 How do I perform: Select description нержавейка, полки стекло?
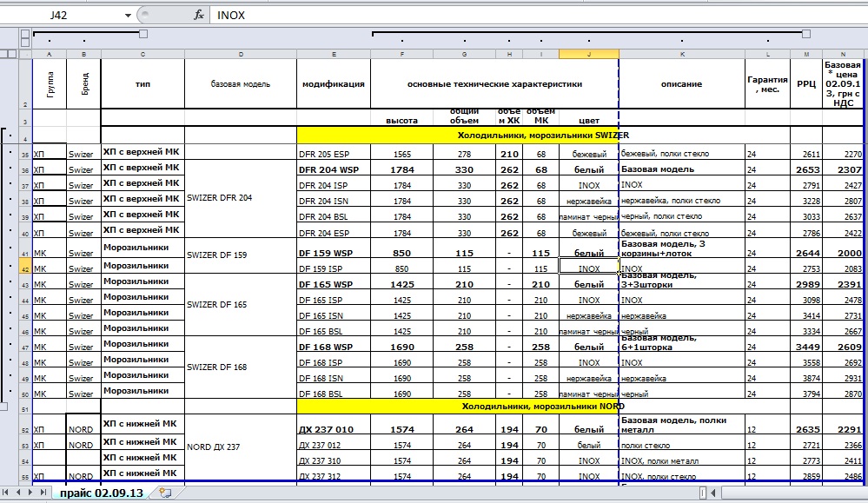(682, 201)
